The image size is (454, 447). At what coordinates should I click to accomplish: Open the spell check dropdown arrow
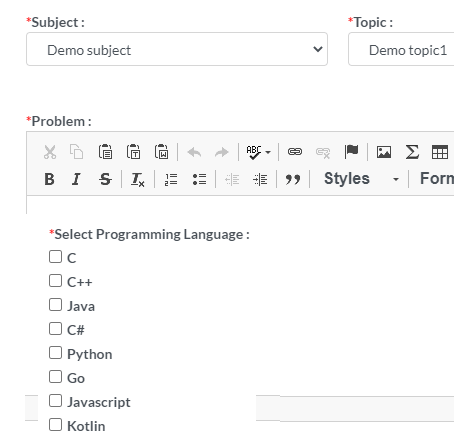[x=268, y=152]
